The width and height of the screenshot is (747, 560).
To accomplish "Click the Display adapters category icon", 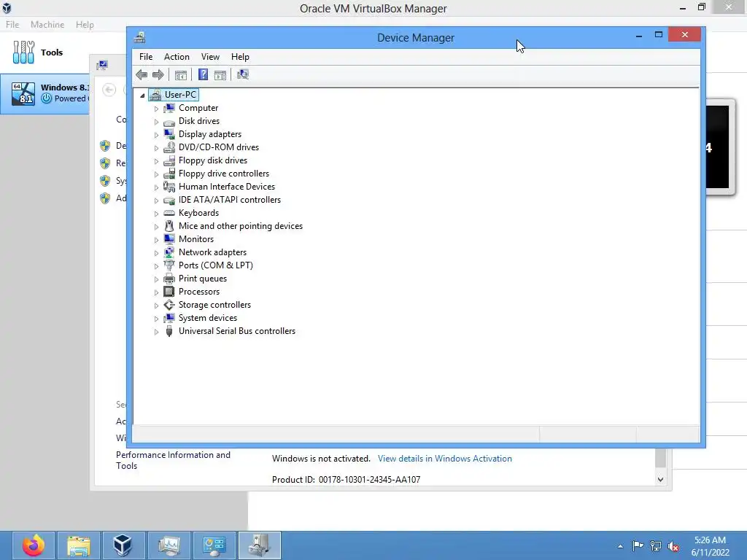I will (x=169, y=134).
